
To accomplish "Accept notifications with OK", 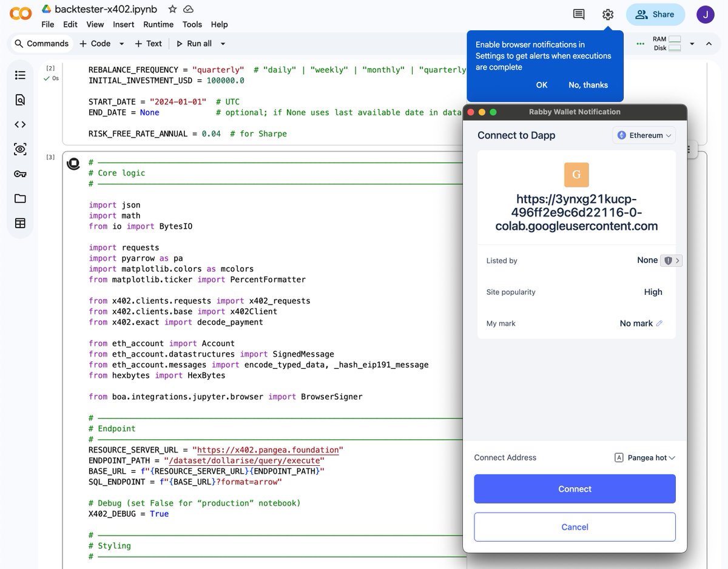I will pyautogui.click(x=542, y=85).
